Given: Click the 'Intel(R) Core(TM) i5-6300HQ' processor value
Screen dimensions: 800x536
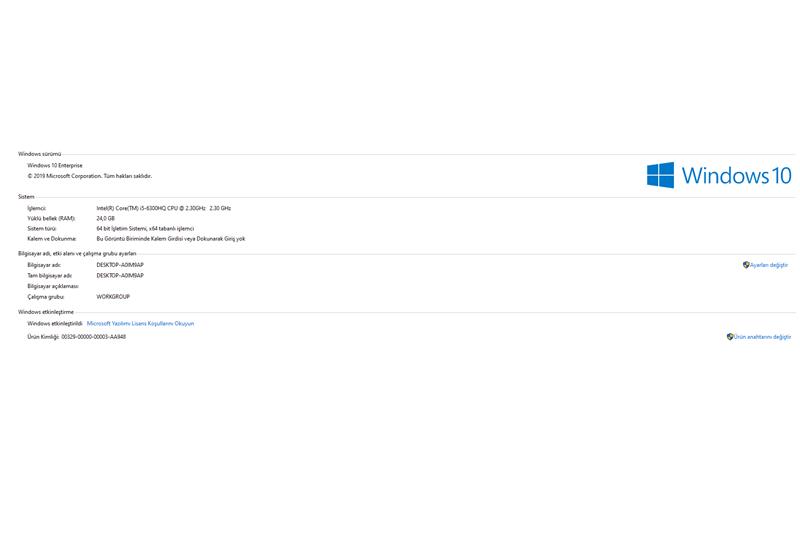Looking at the screenshot, I should pos(163,208).
